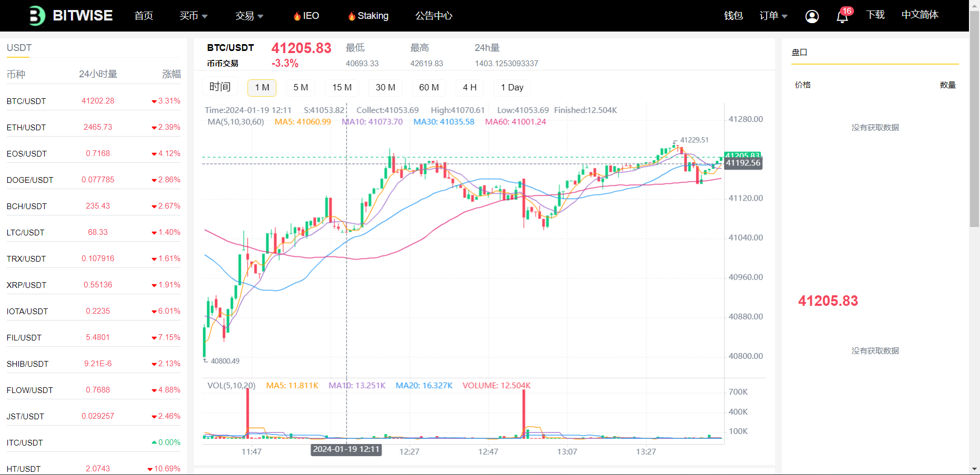This screenshot has width=980, height=475.
Task: Switch chart to 15 M interval
Action: (x=342, y=87)
